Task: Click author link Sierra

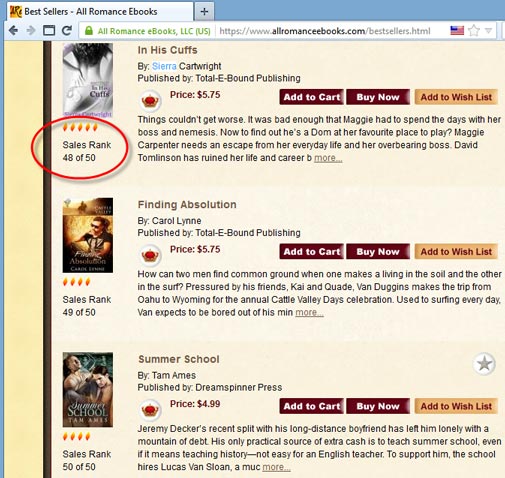Action: [x=164, y=66]
